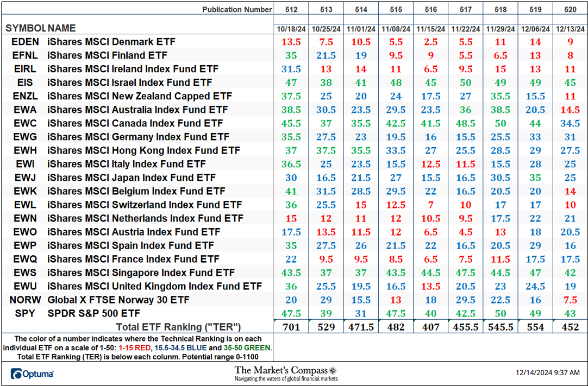The width and height of the screenshot is (588, 386).
Task: Click the Publication Number 520 header cell
Action: pos(570,9)
